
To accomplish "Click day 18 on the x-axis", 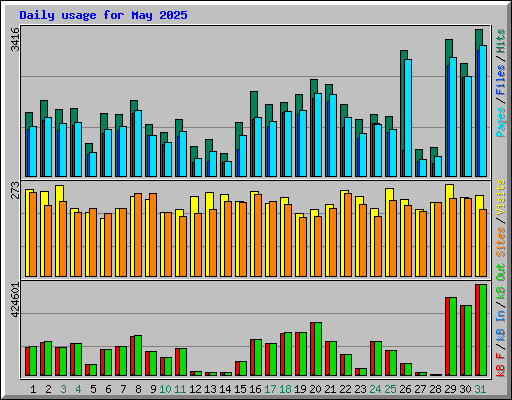I will (x=285, y=389).
